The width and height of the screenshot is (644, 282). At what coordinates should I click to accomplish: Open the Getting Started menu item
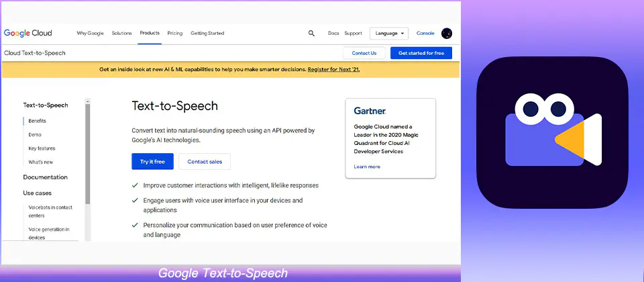pos(207,34)
